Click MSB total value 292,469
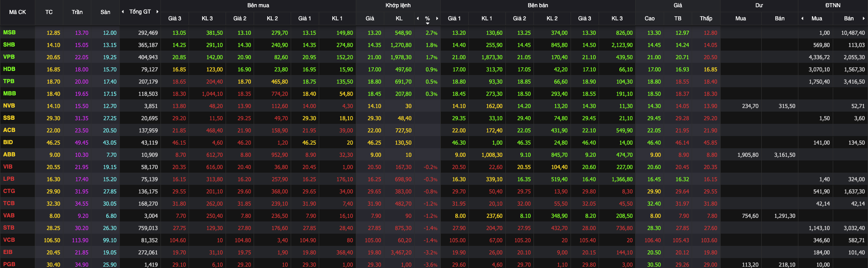Viewport: 868px width, 268px height. pyautogui.click(x=148, y=33)
